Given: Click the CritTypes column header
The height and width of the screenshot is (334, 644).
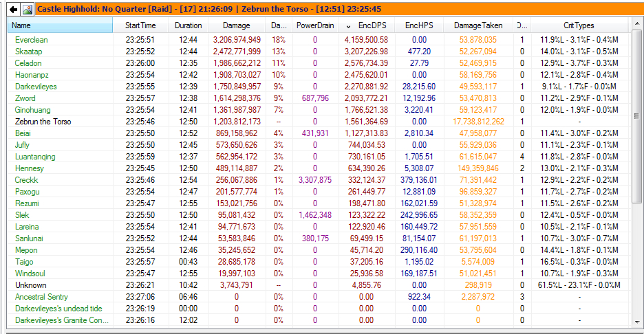Looking at the screenshot, I should [579, 25].
